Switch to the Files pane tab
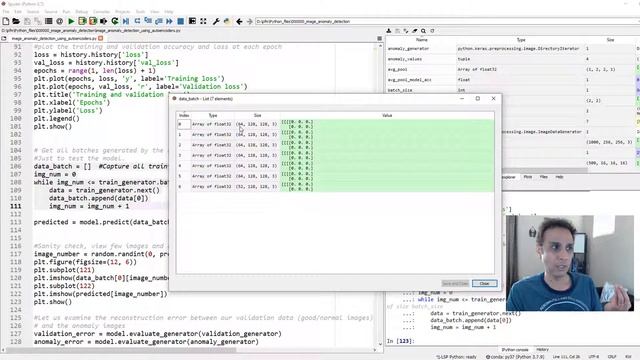Image resolution: width=640 pixels, height=360 pixels. (544, 177)
